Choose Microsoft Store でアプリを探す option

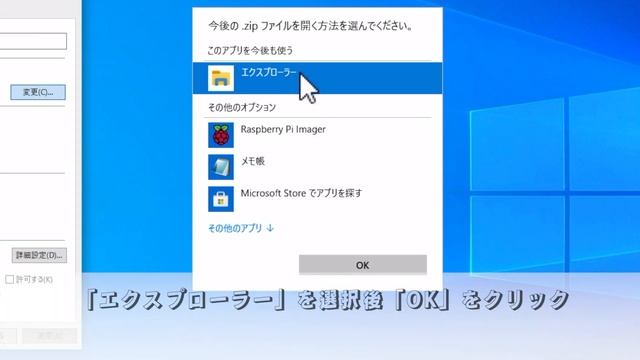click(301, 193)
